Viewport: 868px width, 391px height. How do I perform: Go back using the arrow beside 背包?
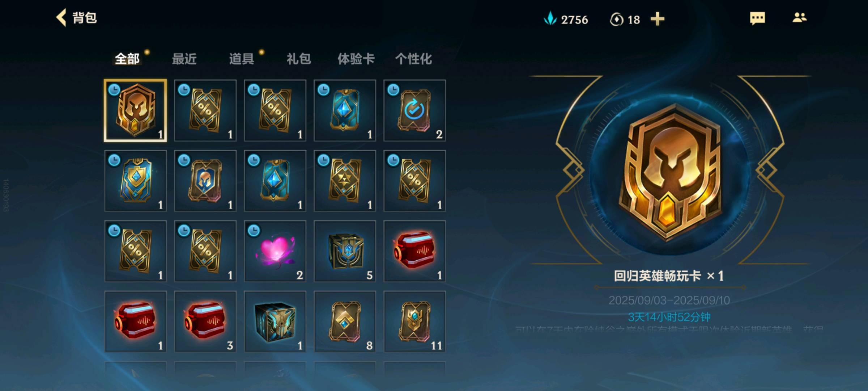point(61,17)
